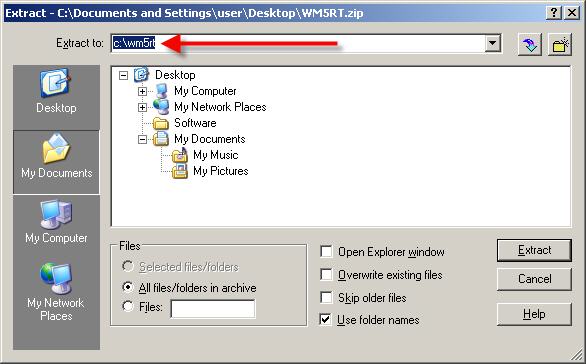Collapse the Desktop tree node
Screen dimensions: 586x364
[123, 75]
